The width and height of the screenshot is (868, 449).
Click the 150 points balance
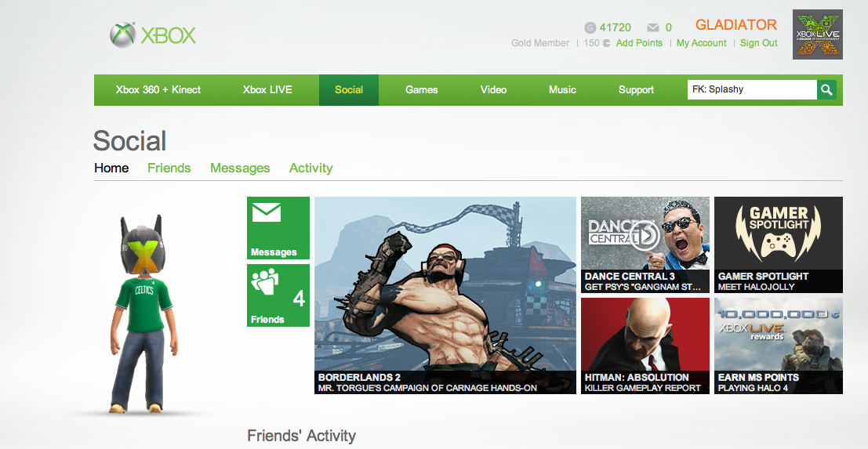pos(591,43)
